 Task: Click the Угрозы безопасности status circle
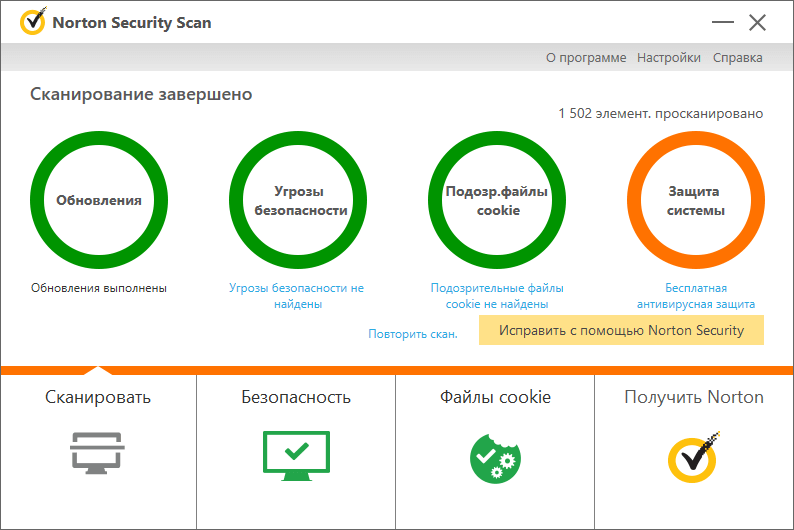297,200
